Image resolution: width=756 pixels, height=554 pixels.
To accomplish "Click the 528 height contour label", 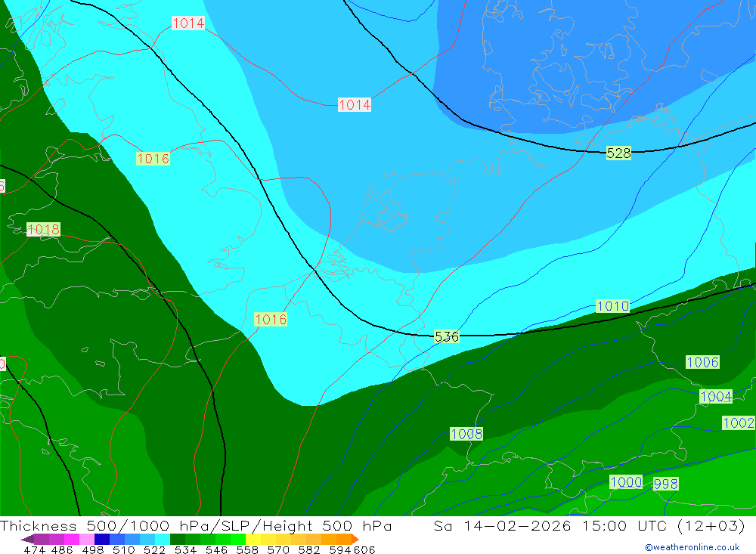I will pyautogui.click(x=618, y=153).
